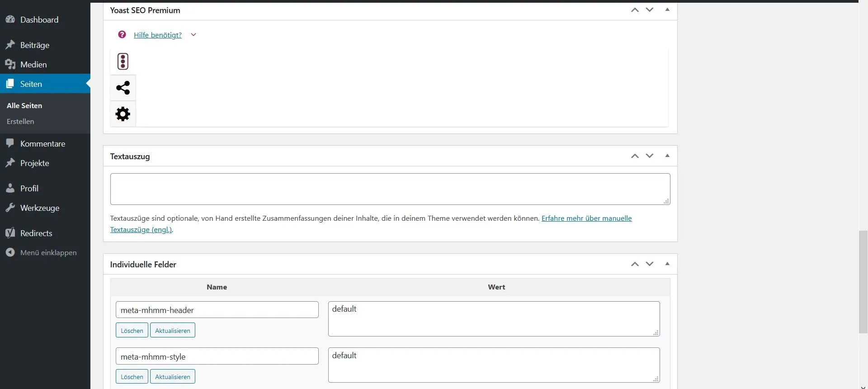The height and width of the screenshot is (389, 868).
Task: Click the meta-mhmm-style value text area
Action: click(x=494, y=365)
